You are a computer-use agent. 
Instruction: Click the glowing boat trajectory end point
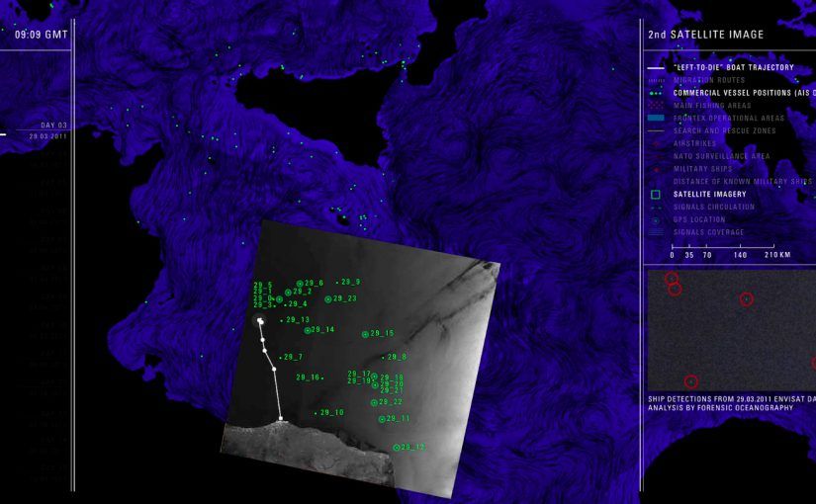[x=260, y=321]
